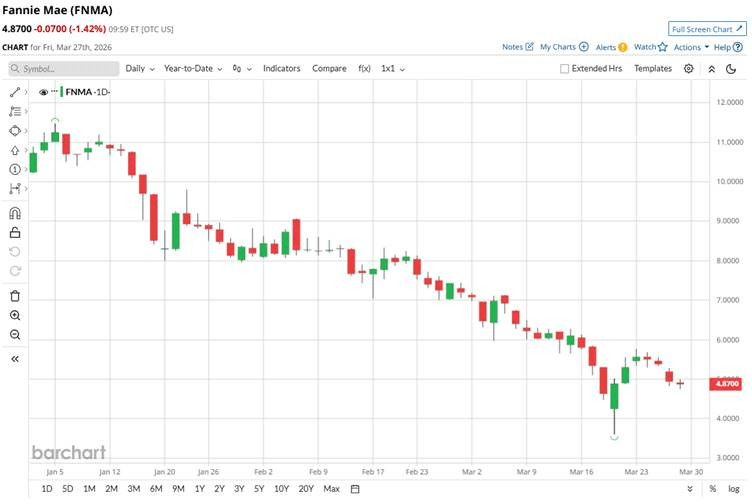Open the Daily frequency dropdown
Image resolution: width=752 pixels, height=504 pixels.
140,69
